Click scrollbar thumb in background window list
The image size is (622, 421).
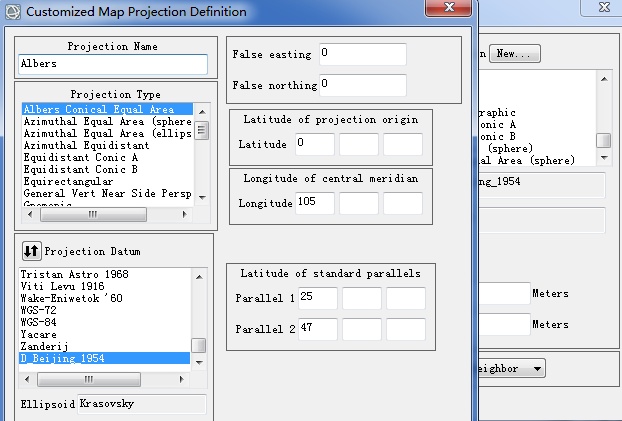[604, 140]
